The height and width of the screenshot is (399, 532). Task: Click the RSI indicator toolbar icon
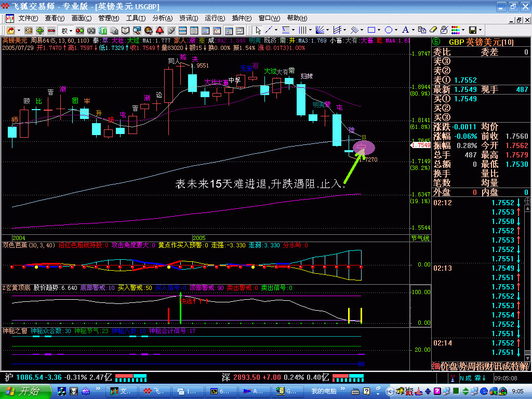(x=29, y=30)
